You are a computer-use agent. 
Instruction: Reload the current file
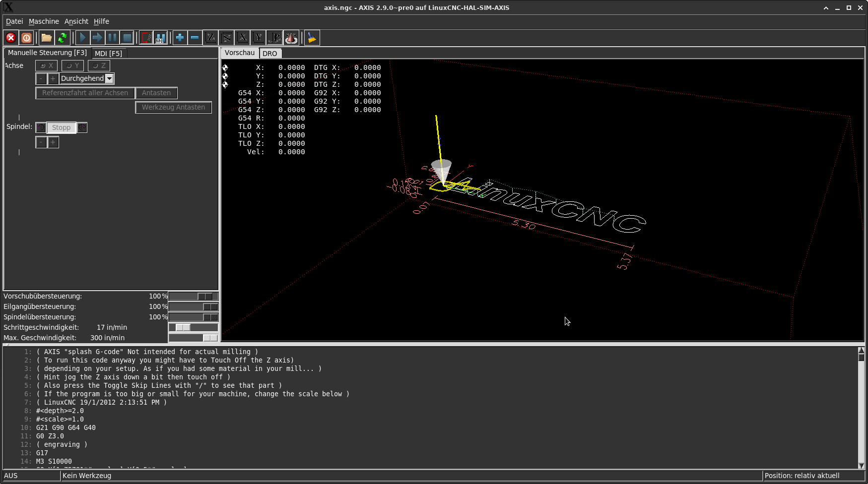pyautogui.click(x=63, y=38)
